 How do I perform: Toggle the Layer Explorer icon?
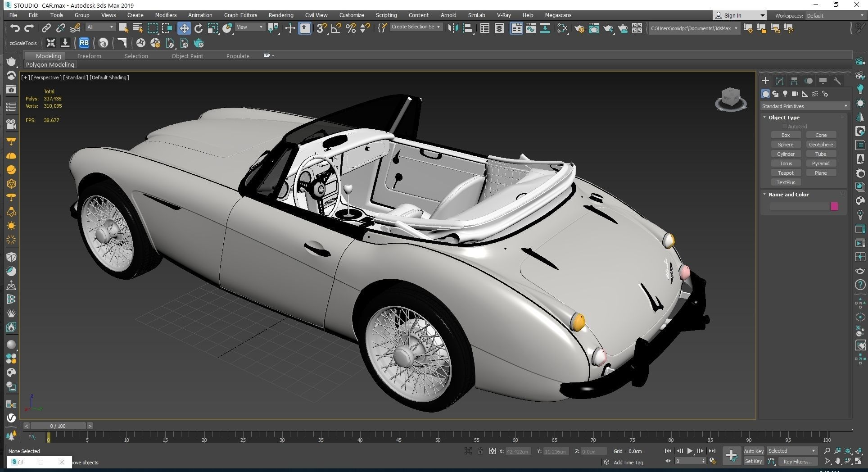click(499, 28)
